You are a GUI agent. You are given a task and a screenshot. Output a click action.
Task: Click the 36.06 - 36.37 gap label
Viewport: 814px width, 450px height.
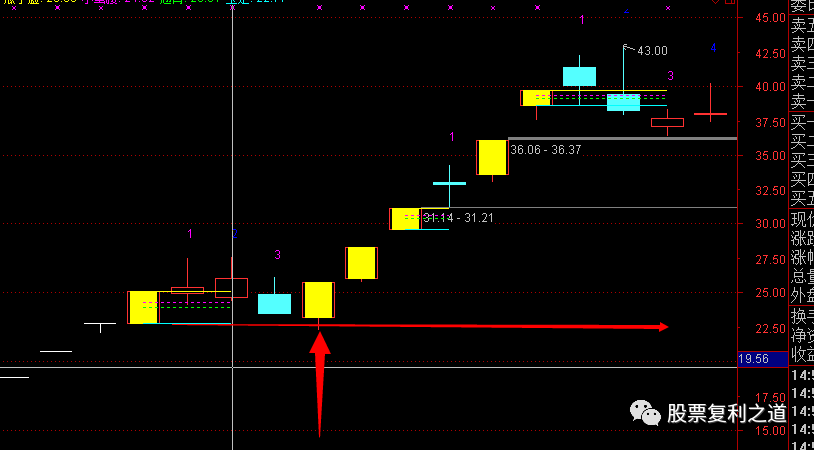click(x=546, y=150)
